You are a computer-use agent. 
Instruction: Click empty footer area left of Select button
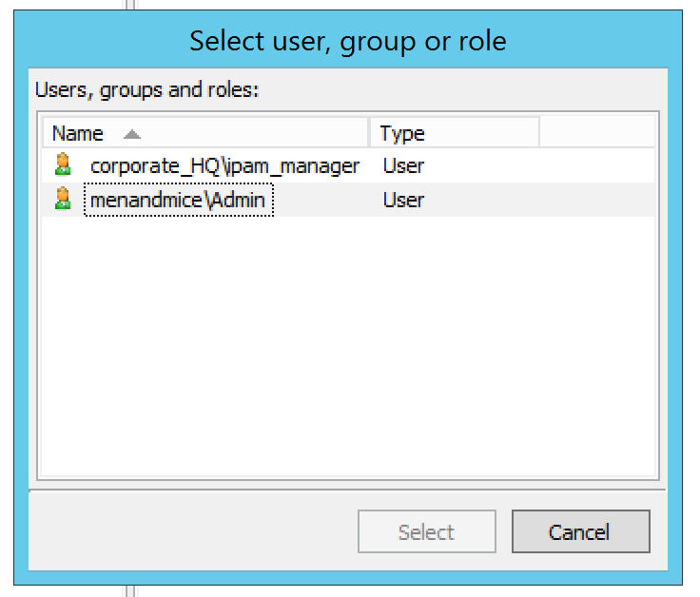(190, 531)
